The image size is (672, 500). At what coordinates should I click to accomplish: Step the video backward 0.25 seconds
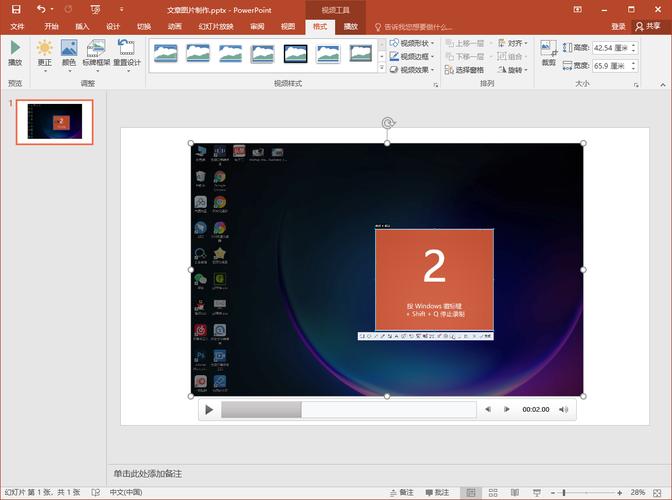point(488,410)
